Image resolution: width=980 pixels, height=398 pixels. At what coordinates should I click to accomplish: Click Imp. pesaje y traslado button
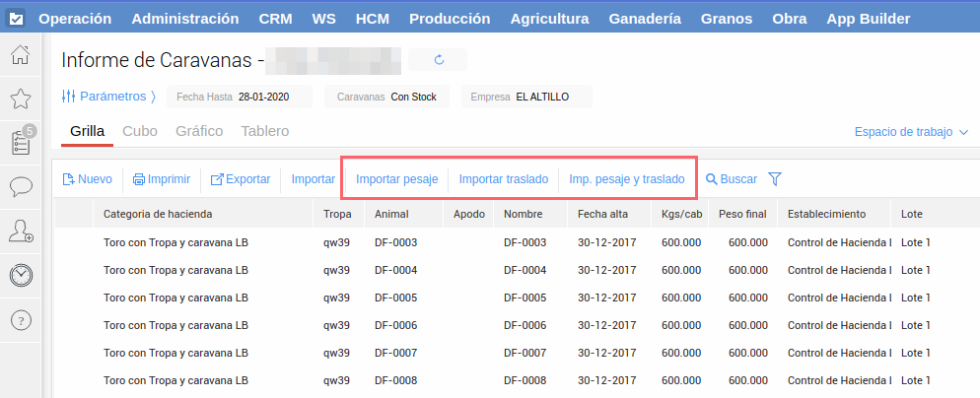coord(627,179)
